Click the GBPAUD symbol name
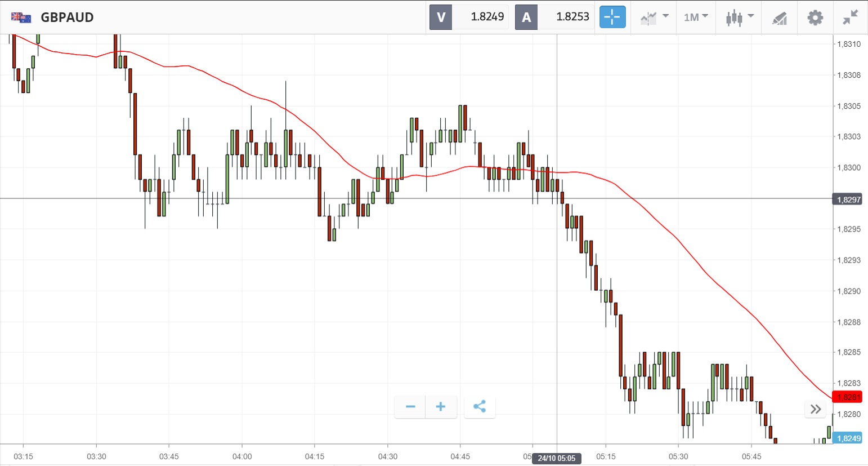This screenshot has height=466, width=868. pos(67,17)
